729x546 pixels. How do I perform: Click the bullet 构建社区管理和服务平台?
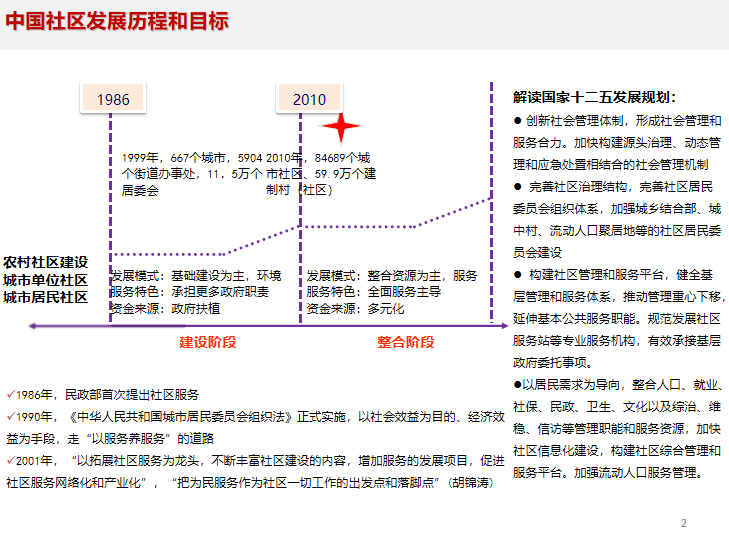[618, 319]
